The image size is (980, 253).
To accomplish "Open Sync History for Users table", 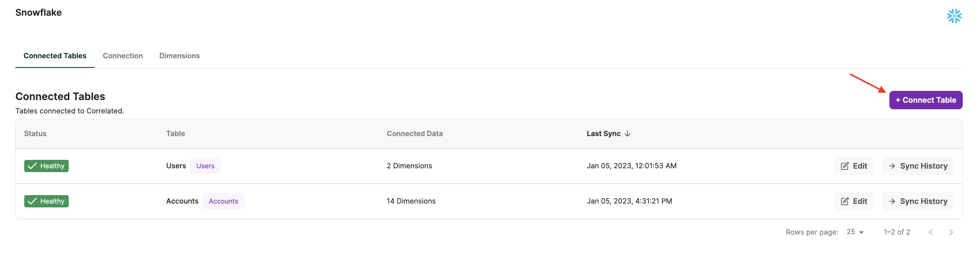I will pos(917,166).
